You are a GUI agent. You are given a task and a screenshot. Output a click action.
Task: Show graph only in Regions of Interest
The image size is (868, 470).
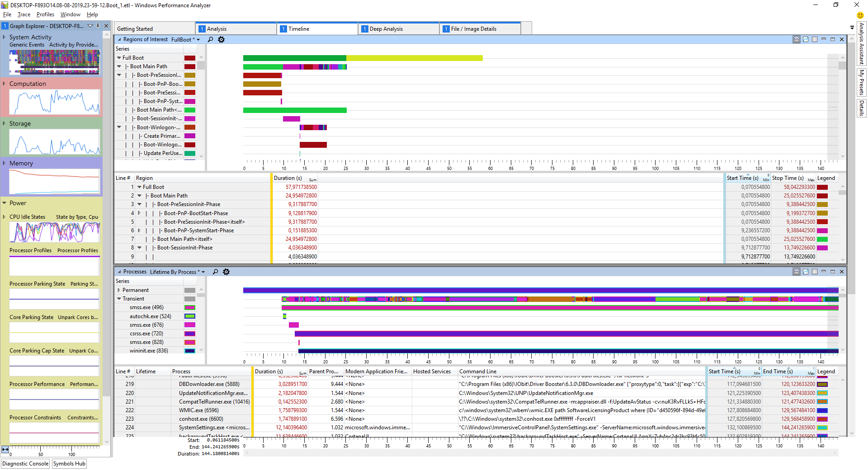click(x=806, y=39)
